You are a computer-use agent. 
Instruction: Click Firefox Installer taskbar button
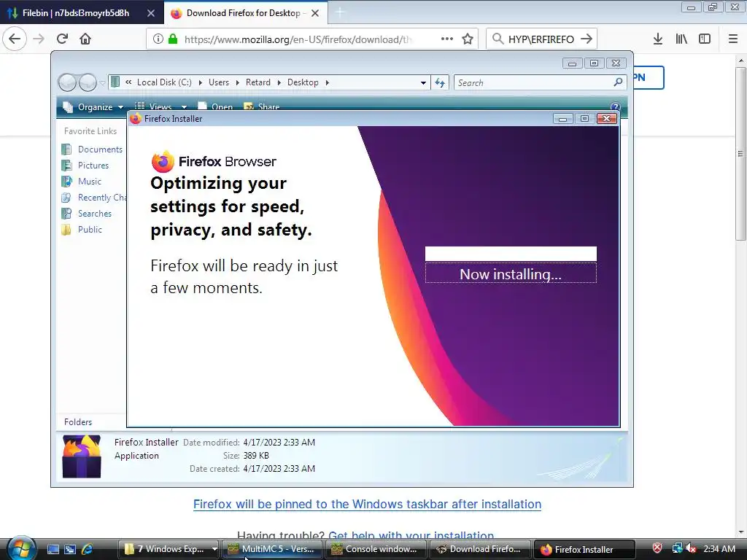[584, 549]
